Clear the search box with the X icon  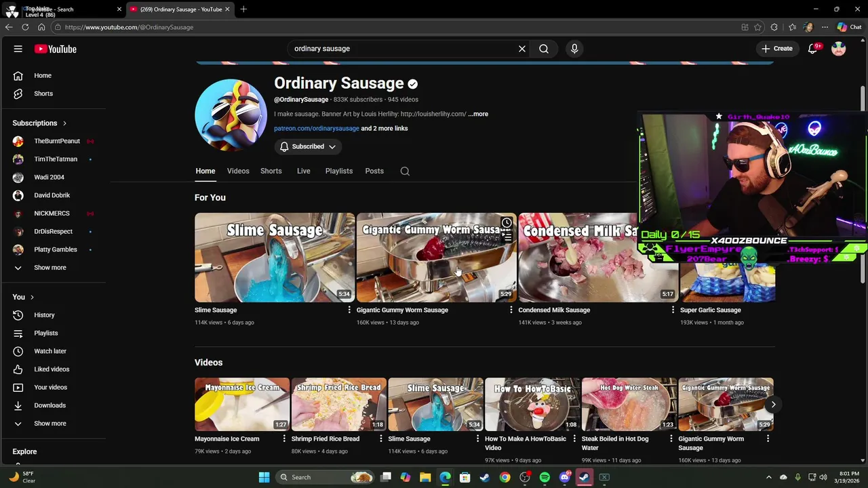(x=522, y=49)
